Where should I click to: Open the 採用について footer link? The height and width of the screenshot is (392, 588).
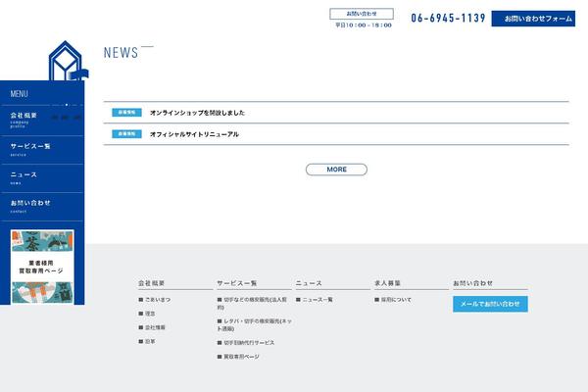(x=393, y=300)
